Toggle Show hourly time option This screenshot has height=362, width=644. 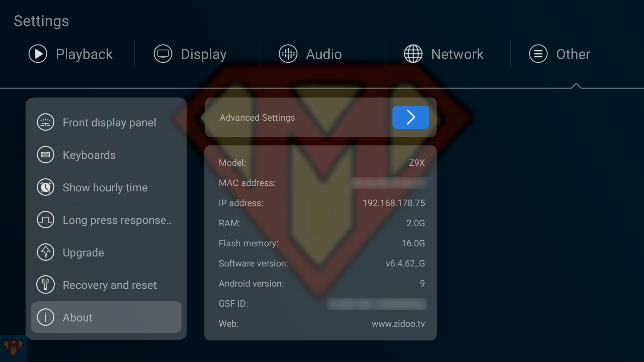click(x=106, y=187)
